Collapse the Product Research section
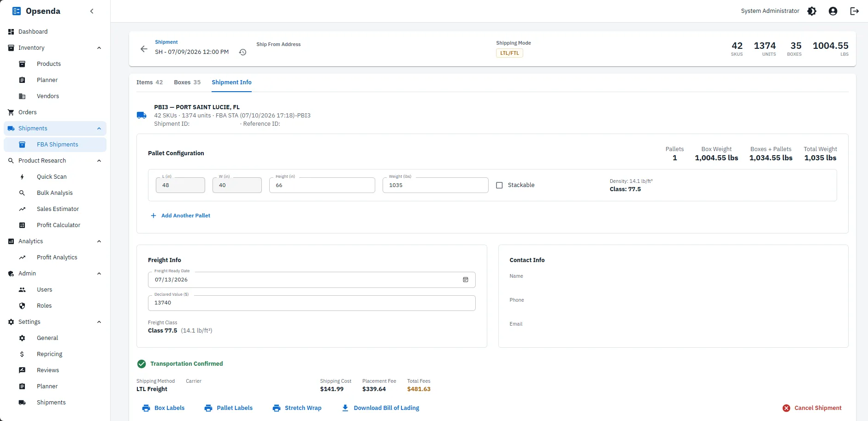The height and width of the screenshot is (421, 868). click(99, 161)
